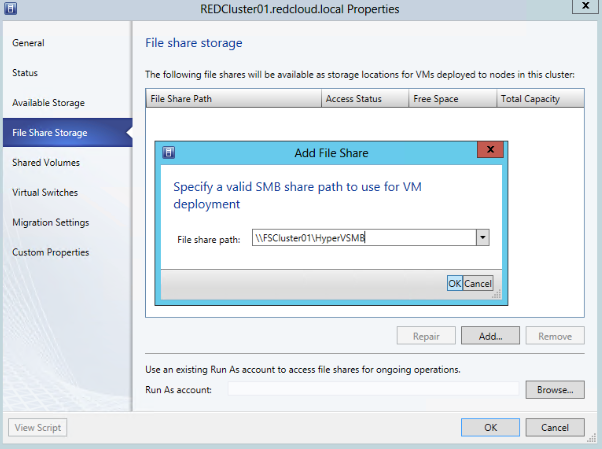Screen dimensions: 602x449
Task: Click the Add... file share button
Action: point(490,336)
